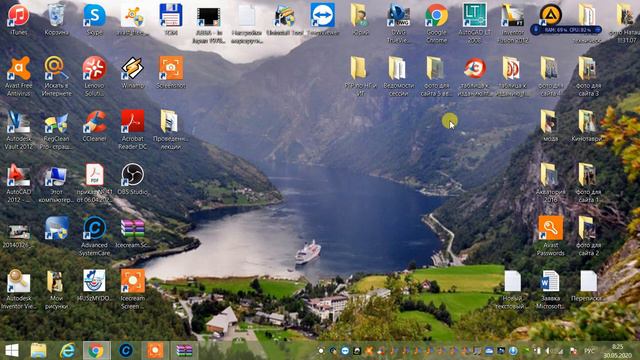Launch Autodesk Inventor View

tap(18, 289)
